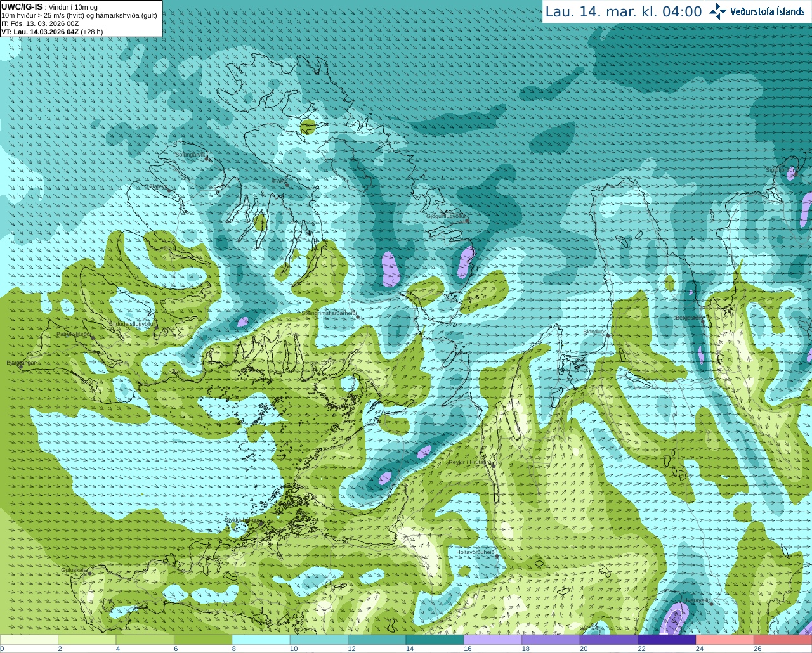Select the Bergstaðir station label

tap(688, 318)
